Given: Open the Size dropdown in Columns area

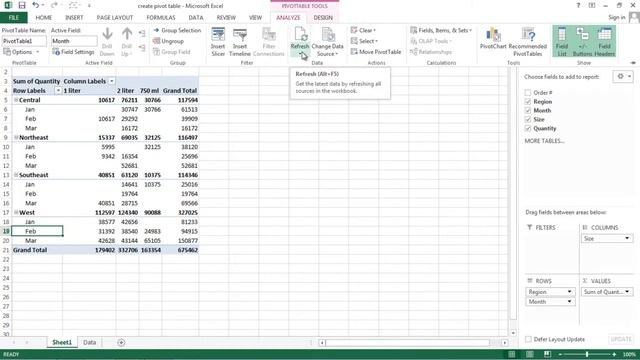Looking at the screenshot, I should pyautogui.click(x=627, y=238).
